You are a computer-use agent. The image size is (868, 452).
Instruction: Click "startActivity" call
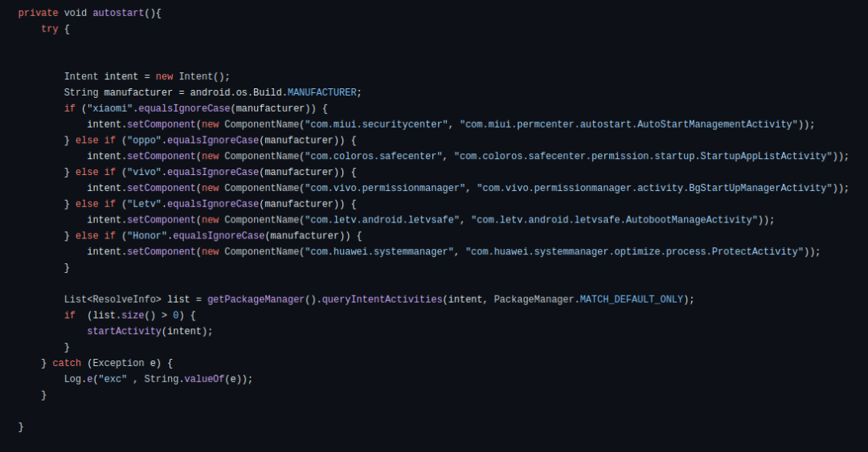click(x=124, y=332)
